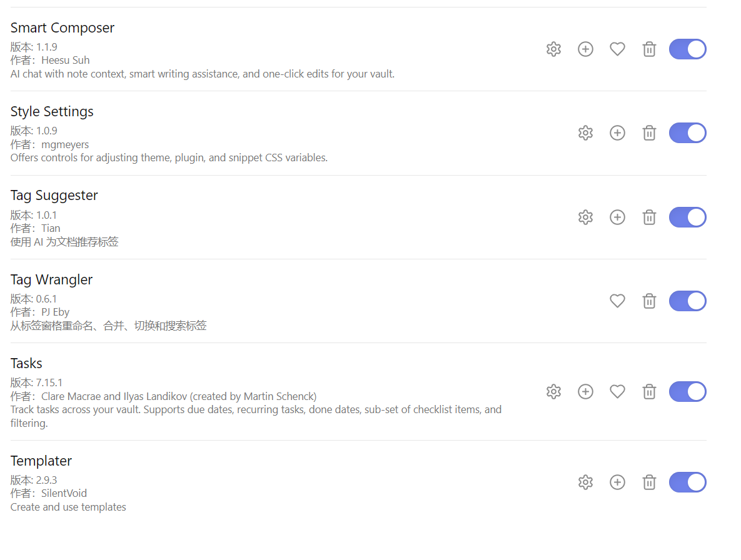Click Tag Wrangler heart donate icon
The image size is (741, 560).
tap(617, 301)
